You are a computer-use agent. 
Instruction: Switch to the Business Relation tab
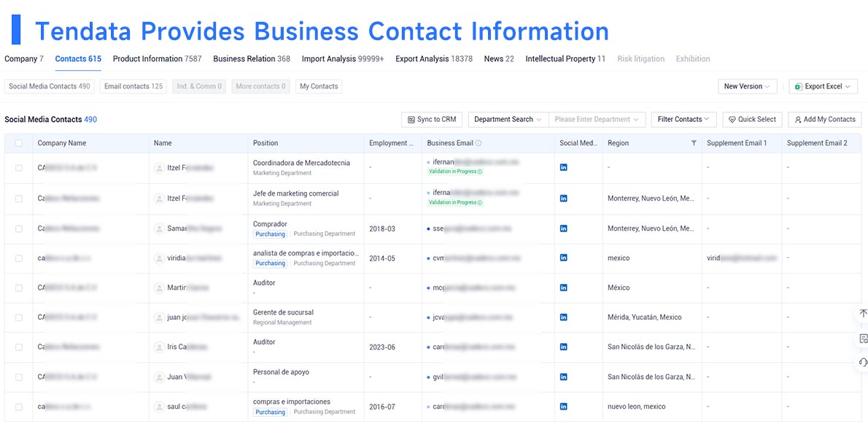point(252,58)
